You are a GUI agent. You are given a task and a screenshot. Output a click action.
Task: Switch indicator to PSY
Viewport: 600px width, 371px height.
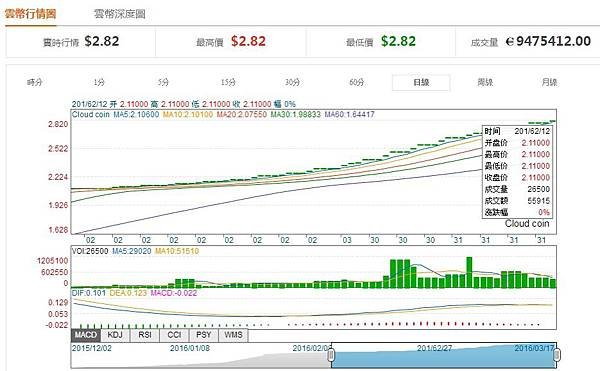(204, 335)
